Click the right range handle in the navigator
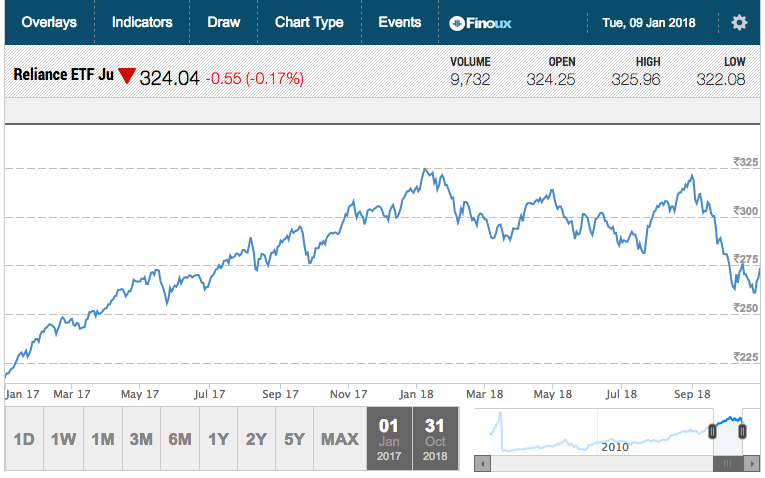The height and width of the screenshot is (478, 765). point(743,431)
